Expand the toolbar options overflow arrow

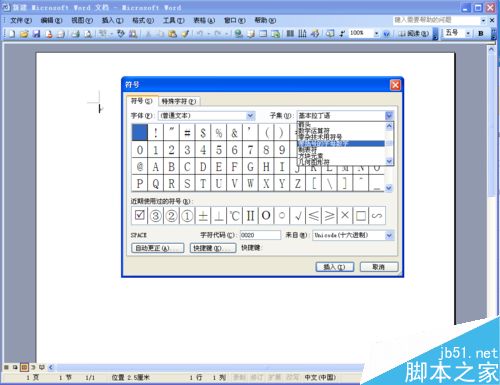435,34
